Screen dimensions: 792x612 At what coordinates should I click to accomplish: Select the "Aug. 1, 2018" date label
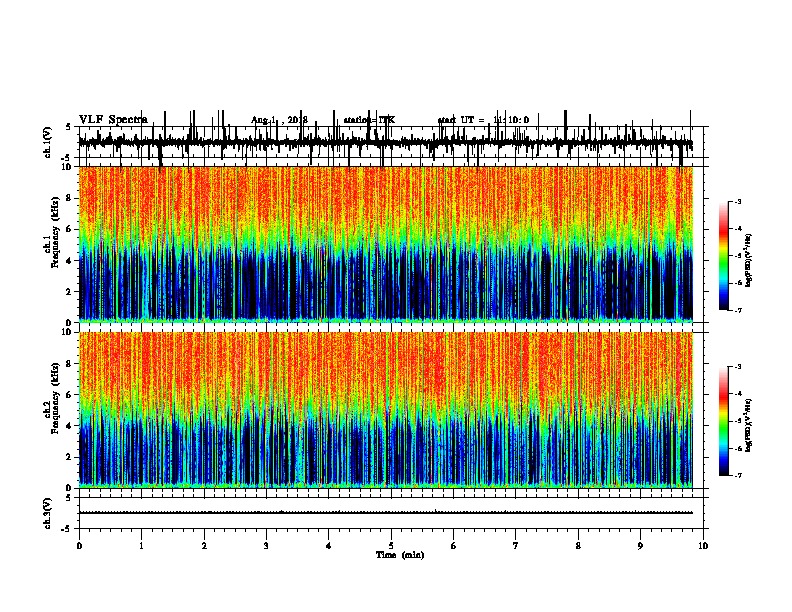279,120
